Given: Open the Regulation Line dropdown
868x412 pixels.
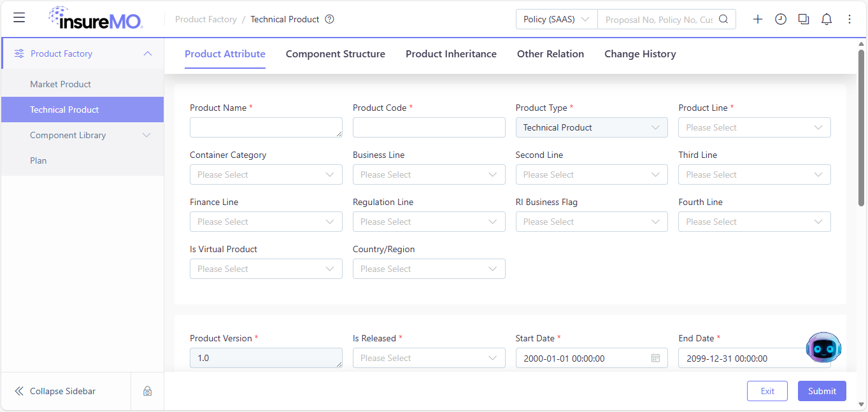Looking at the screenshot, I should tap(429, 222).
